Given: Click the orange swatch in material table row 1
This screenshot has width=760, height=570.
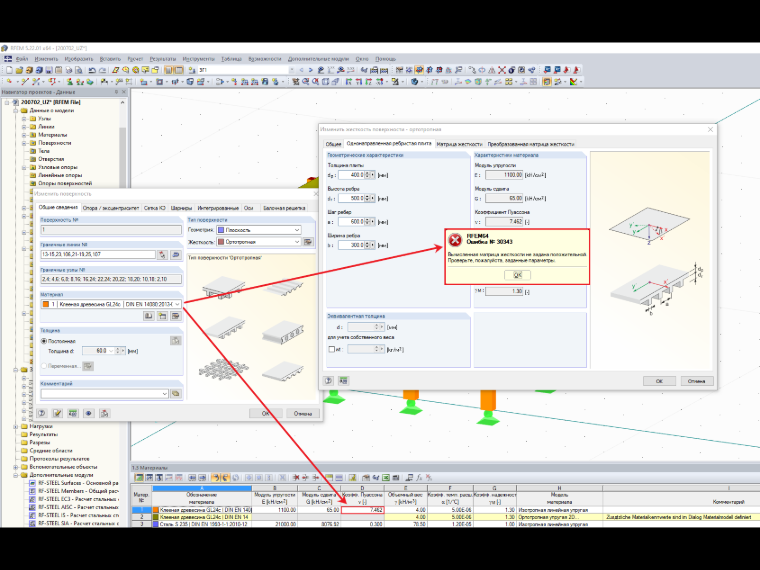Looking at the screenshot, I should pos(156,510).
